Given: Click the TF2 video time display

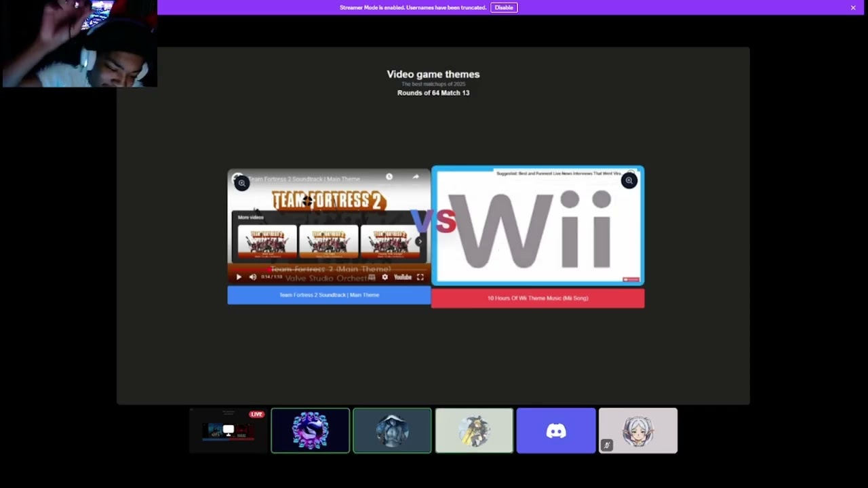Looking at the screenshot, I should click(272, 277).
